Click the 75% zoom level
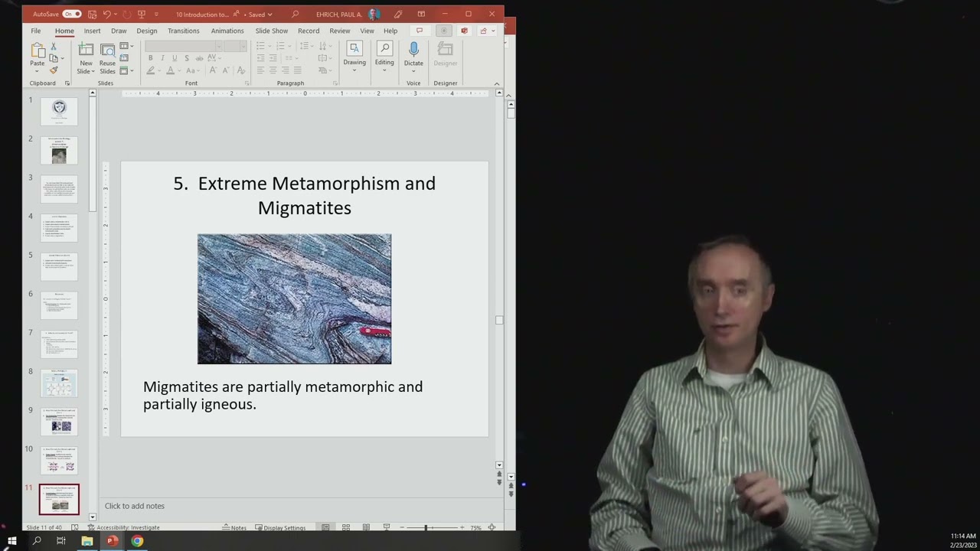Image resolution: width=980 pixels, height=551 pixels. (476, 528)
